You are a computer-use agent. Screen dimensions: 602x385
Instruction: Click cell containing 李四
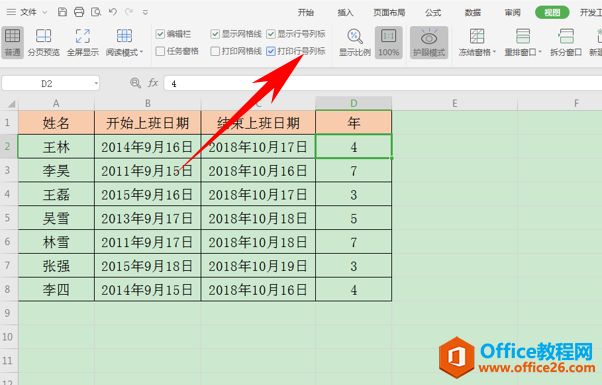[x=56, y=289]
